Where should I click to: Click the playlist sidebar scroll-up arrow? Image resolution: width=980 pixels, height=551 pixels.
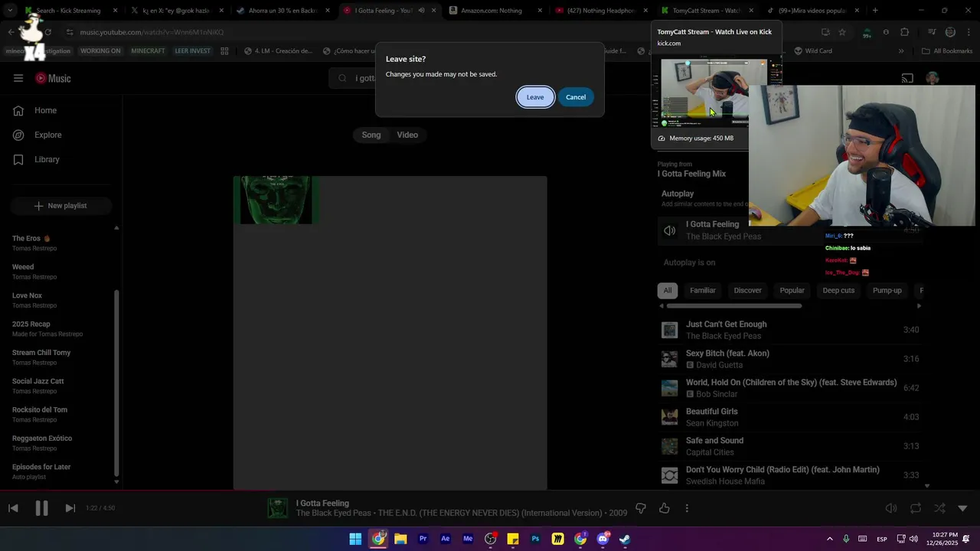[x=116, y=227]
